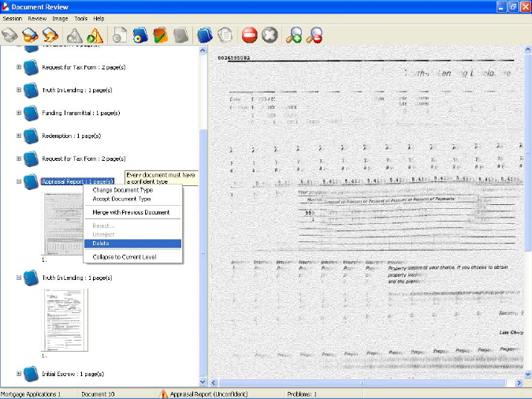Click the document tree scroll up arrow

pyautogui.click(x=203, y=50)
